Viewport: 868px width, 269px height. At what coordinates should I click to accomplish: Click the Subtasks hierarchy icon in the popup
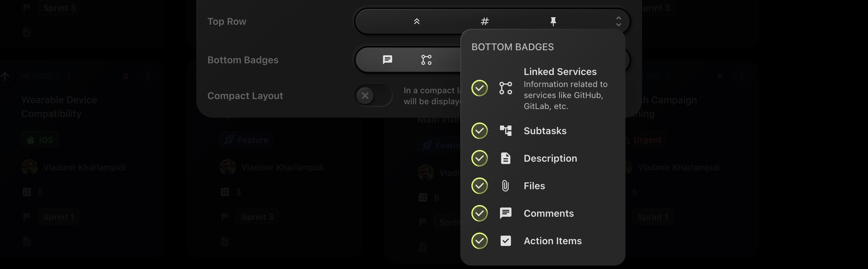(x=506, y=131)
